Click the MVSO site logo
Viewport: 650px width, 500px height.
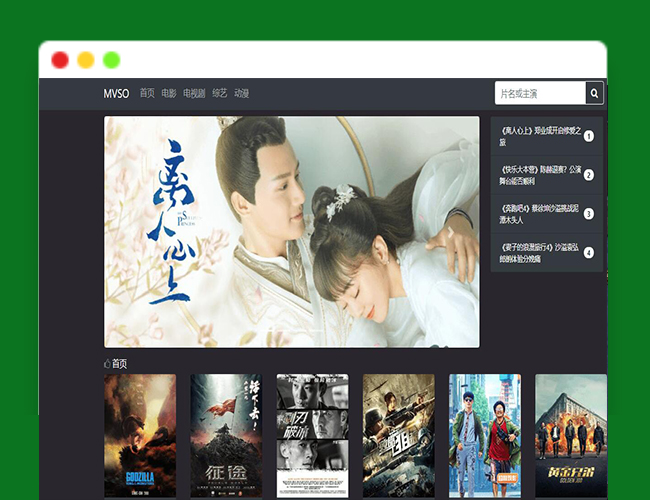pyautogui.click(x=116, y=93)
